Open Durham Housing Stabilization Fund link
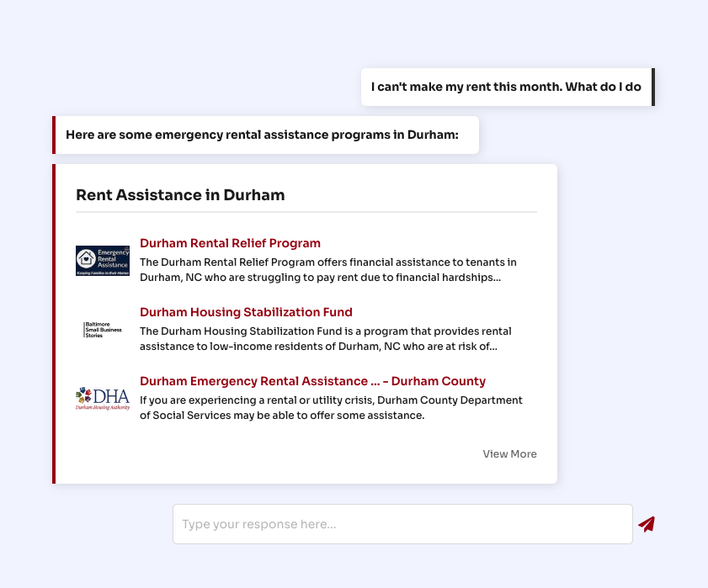Screen dimensions: 708x588 [246, 312]
